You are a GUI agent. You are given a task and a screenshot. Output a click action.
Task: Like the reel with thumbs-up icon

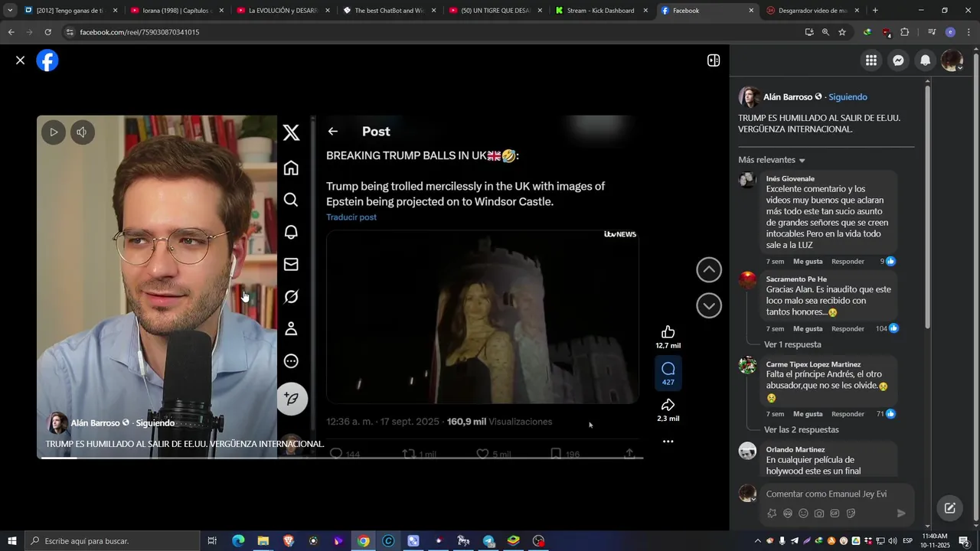coord(668,331)
